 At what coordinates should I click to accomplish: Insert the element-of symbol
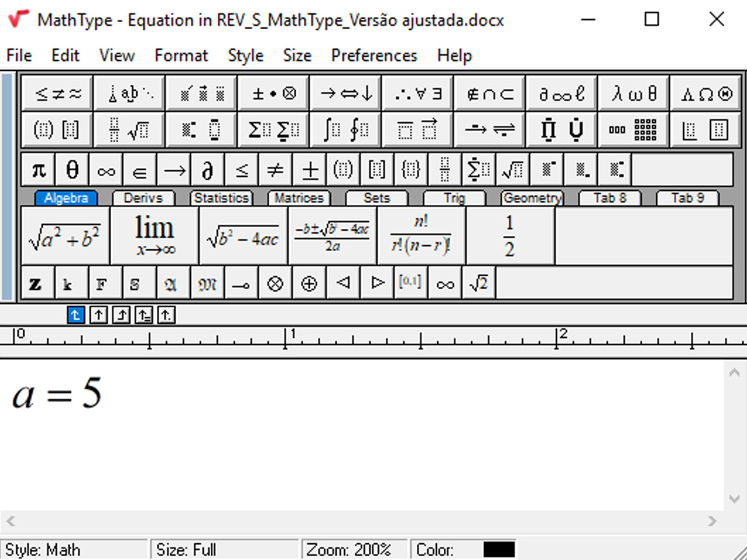point(140,170)
